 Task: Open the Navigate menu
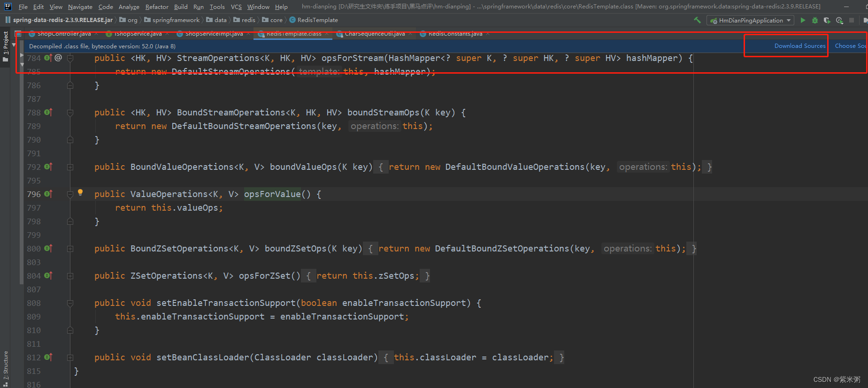coord(80,7)
